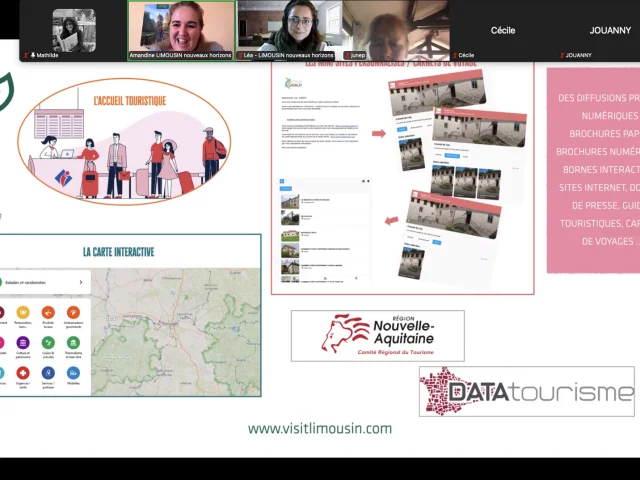Viewport: 640px width, 480px height.
Task: Click the interactive map of Limousin
Action: point(176,331)
